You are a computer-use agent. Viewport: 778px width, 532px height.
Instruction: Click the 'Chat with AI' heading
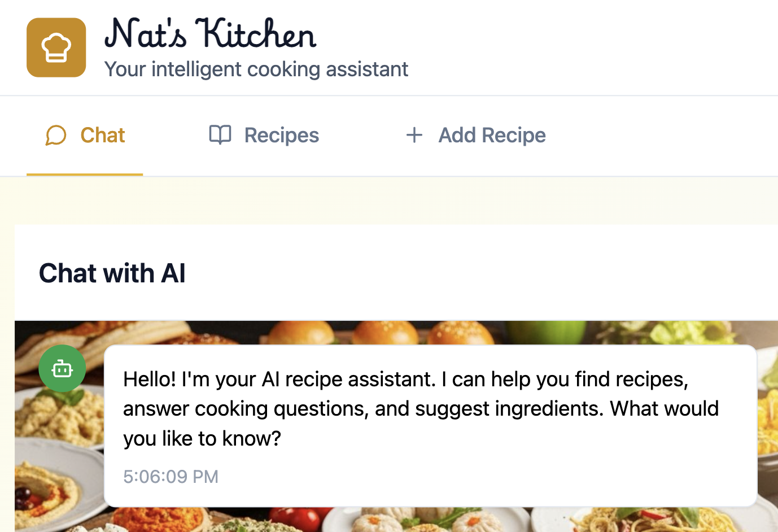112,273
